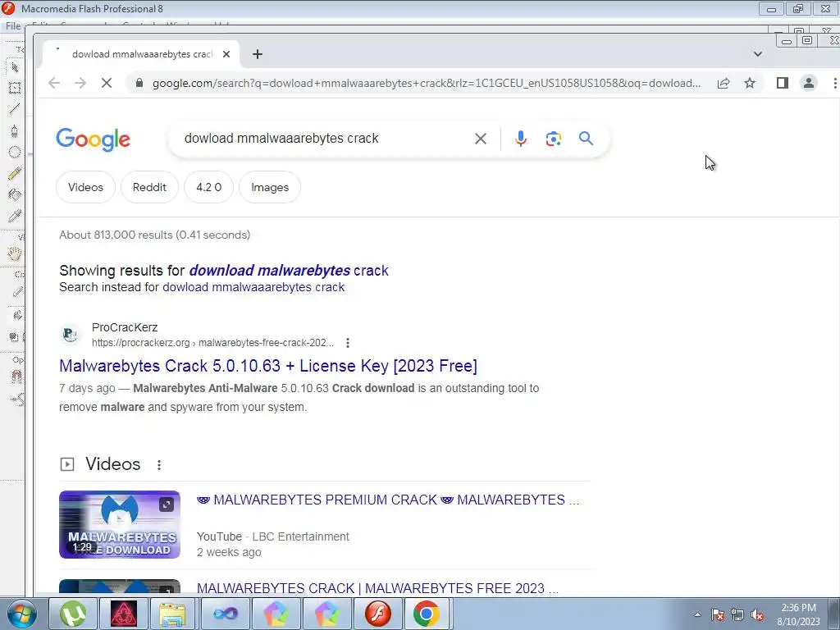840x630 pixels.
Task: Show hidden system tray icons
Action: pos(697,614)
